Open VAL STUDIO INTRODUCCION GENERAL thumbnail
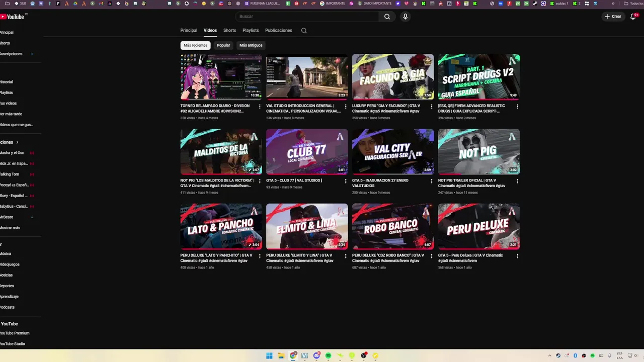The image size is (644, 362). coord(307,76)
